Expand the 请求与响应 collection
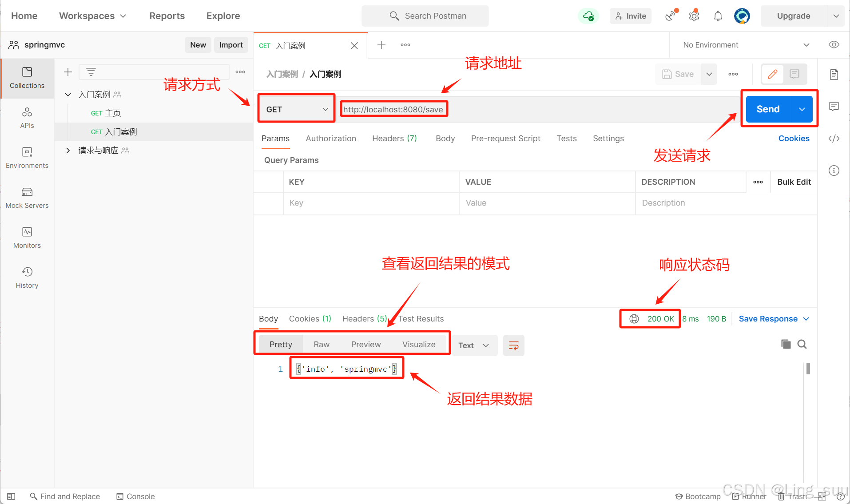The height and width of the screenshot is (504, 850). point(68,151)
